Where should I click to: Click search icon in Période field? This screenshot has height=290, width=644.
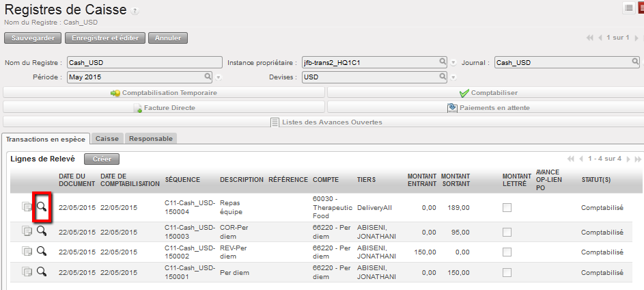click(208, 77)
